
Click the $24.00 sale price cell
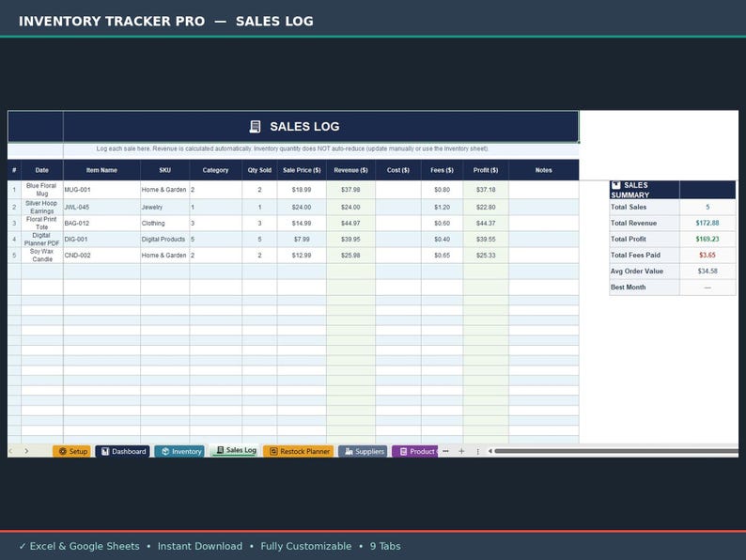(x=302, y=207)
